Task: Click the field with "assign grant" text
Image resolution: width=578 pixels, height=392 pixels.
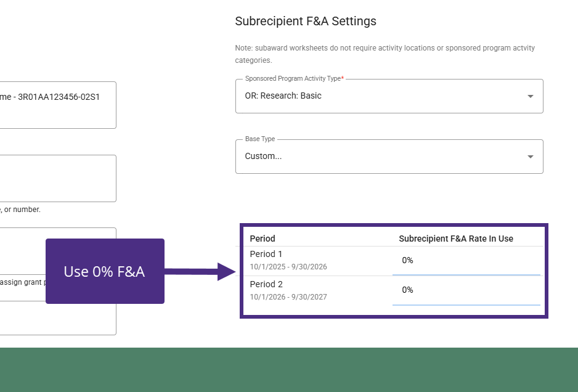Action: [22, 283]
